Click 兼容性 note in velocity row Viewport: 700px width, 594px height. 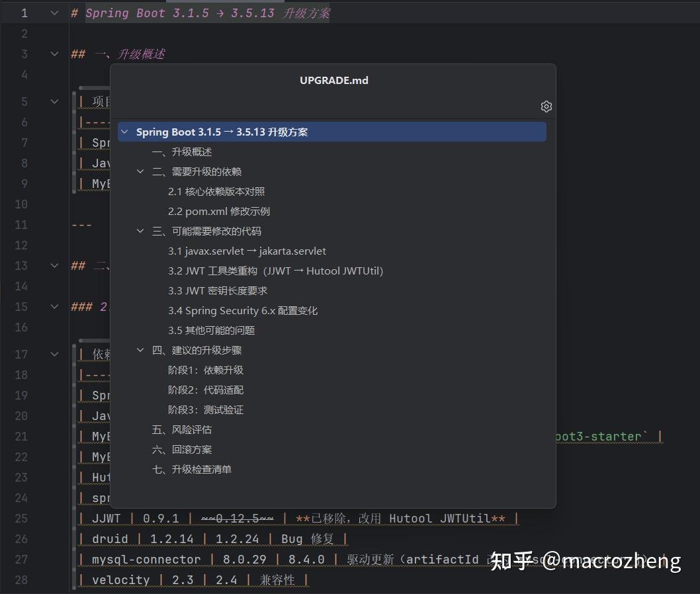click(277, 580)
